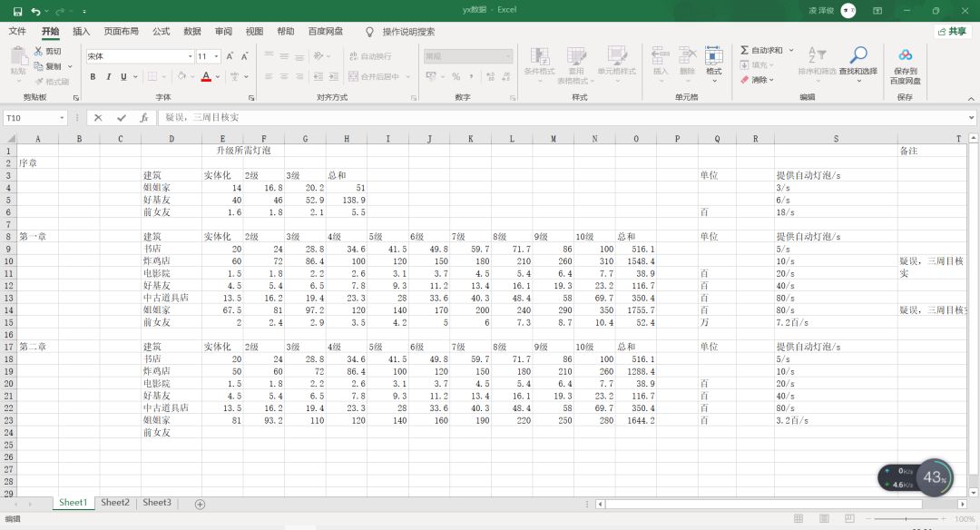This screenshot has height=530, width=980.
Task: Toggle Bold formatting
Action: [x=93, y=77]
